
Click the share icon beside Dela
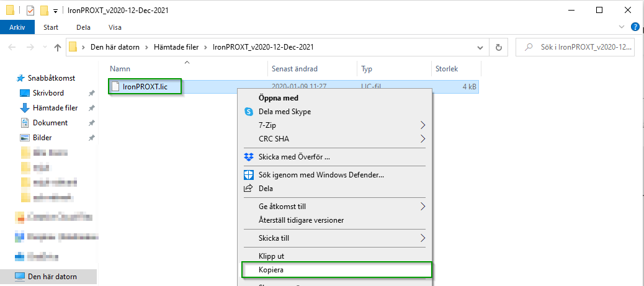pos(248,188)
